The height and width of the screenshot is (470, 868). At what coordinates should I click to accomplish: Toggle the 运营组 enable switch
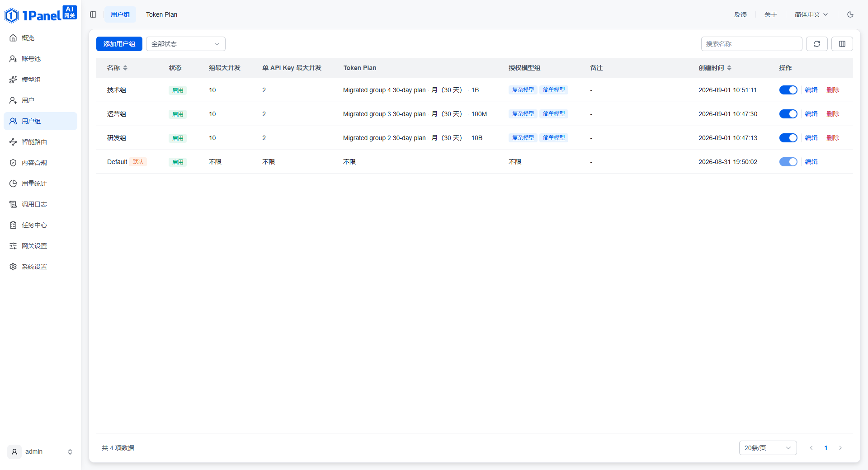coord(788,114)
